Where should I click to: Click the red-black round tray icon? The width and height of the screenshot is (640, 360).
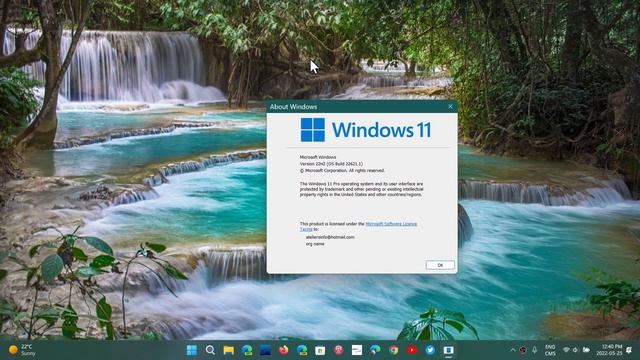click(523, 350)
